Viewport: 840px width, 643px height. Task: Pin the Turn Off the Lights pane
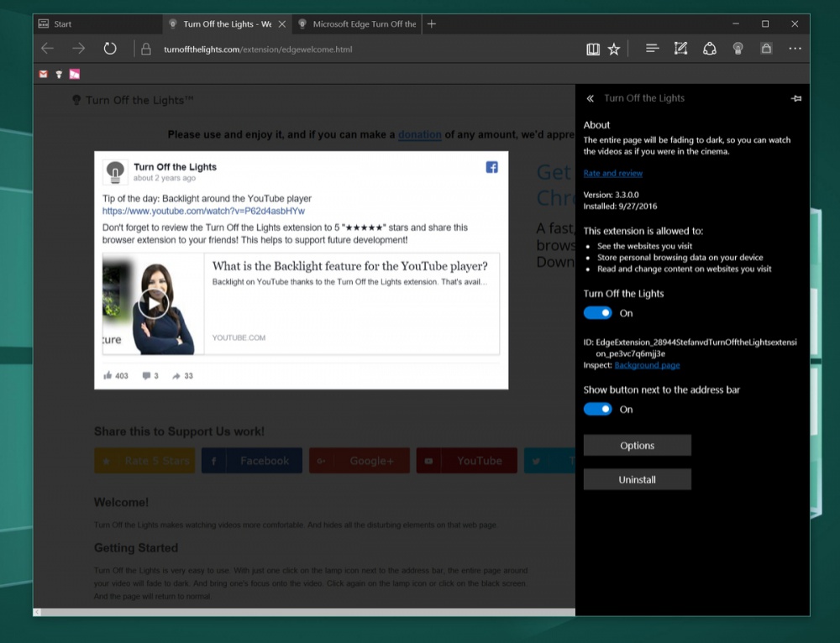coord(796,98)
